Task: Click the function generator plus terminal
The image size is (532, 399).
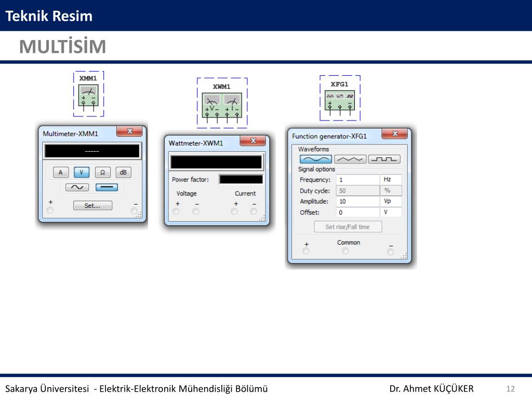Action: click(306, 251)
